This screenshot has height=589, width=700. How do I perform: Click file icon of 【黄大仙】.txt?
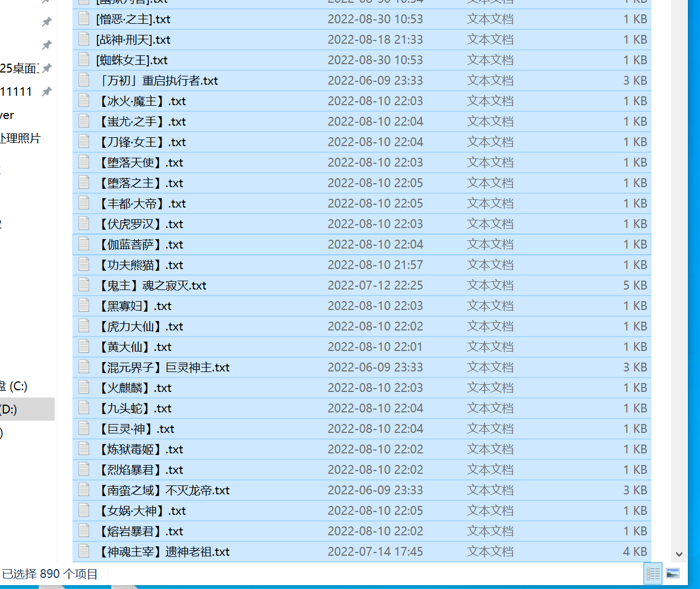[x=84, y=347]
